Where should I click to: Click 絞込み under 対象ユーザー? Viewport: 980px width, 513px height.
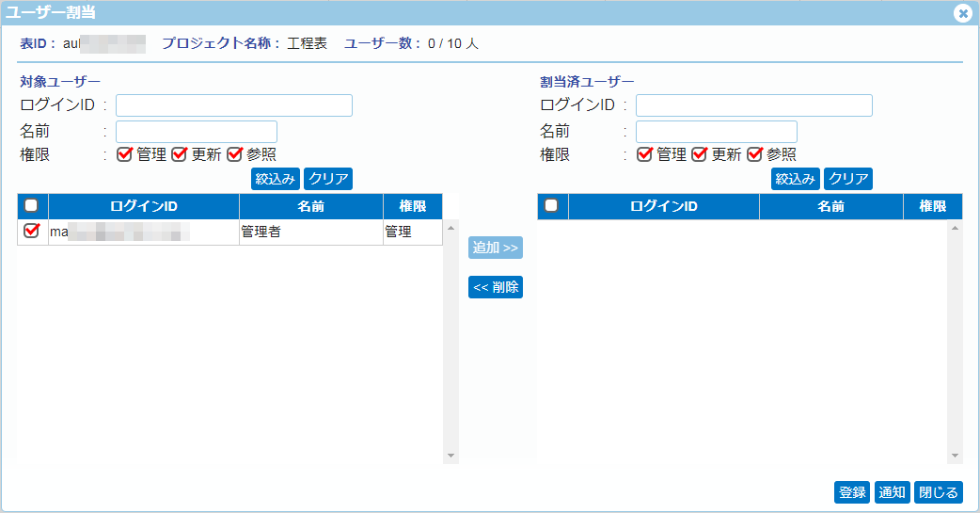276,179
